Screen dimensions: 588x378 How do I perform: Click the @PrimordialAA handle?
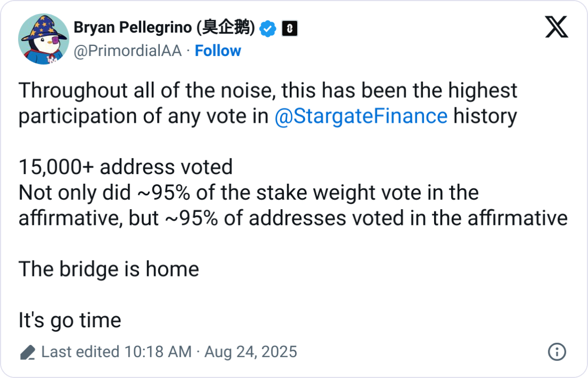[127, 51]
